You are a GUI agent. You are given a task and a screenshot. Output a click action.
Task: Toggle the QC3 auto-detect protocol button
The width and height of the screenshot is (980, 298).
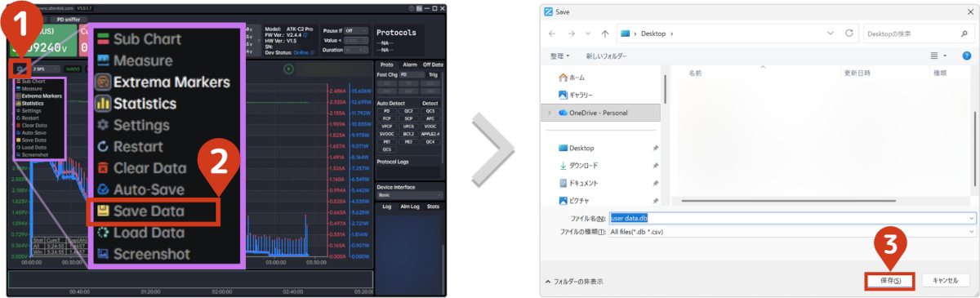tap(431, 110)
